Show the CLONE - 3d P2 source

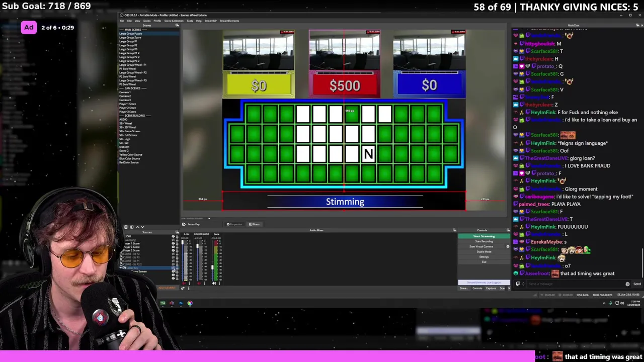[173, 254]
